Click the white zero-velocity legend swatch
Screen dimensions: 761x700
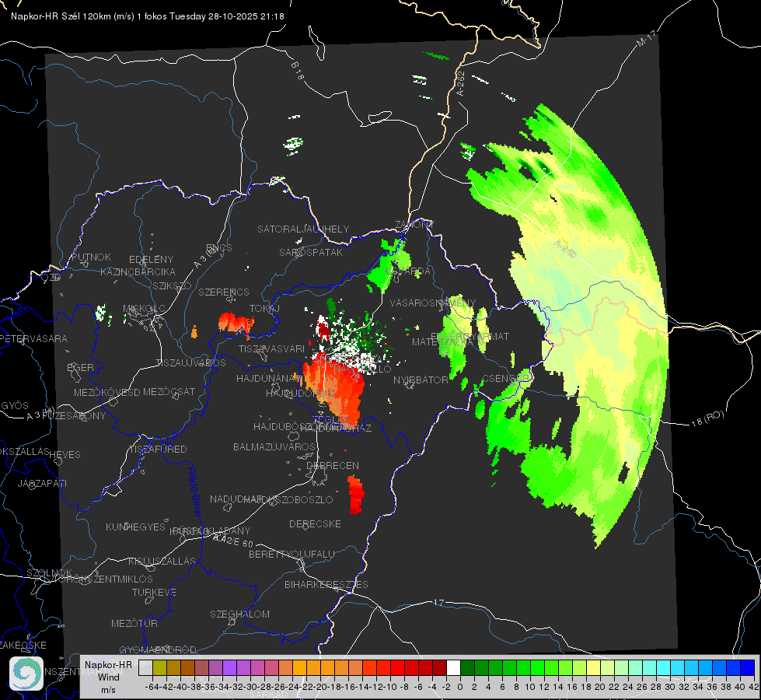[x=453, y=667]
